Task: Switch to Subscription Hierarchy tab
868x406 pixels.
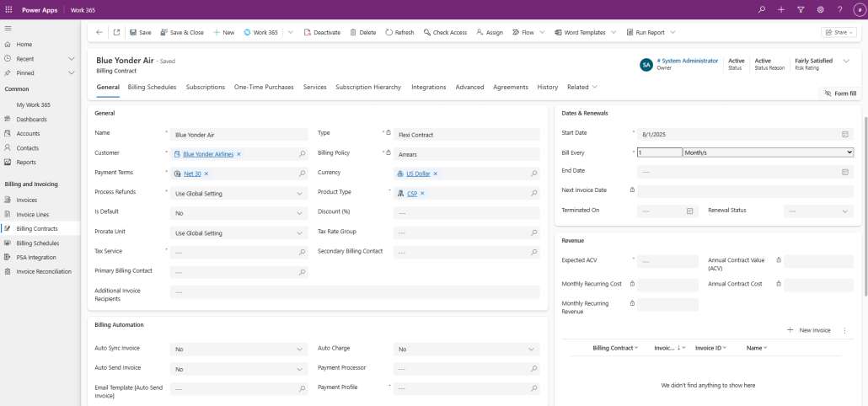Action: (368, 87)
